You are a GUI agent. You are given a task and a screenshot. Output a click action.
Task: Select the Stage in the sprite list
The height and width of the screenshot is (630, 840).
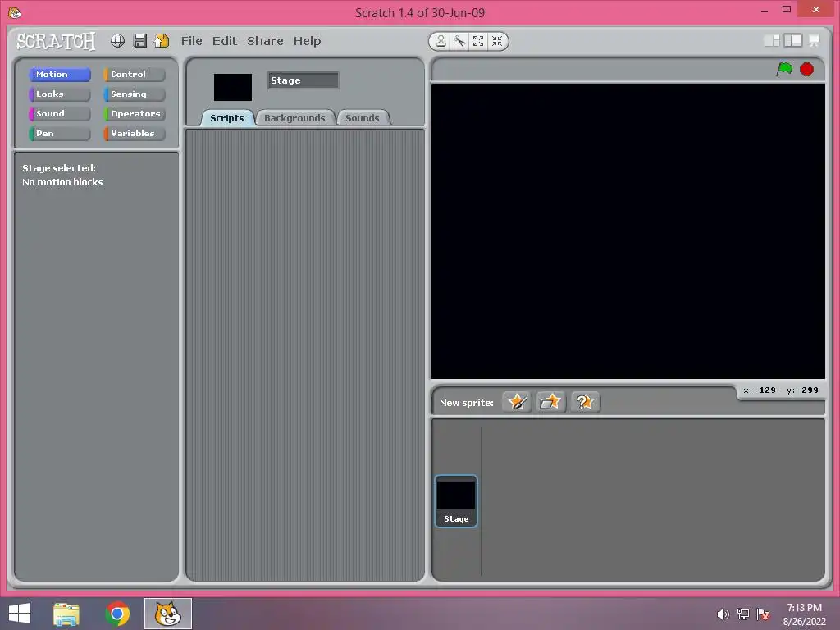click(456, 501)
